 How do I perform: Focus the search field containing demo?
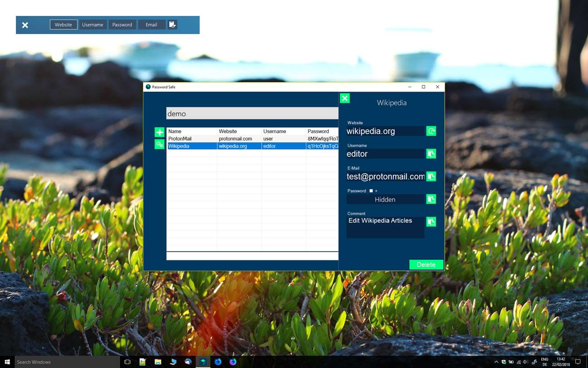point(252,114)
